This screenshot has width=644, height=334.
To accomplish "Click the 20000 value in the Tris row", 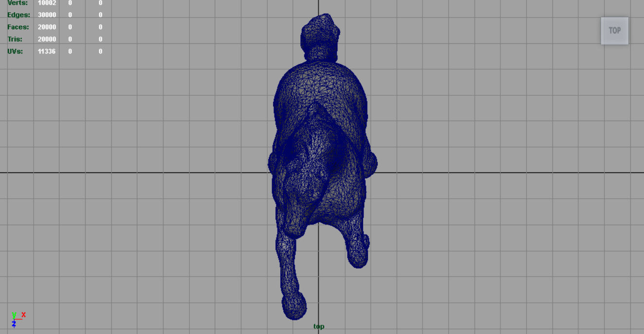I will 47,39.
